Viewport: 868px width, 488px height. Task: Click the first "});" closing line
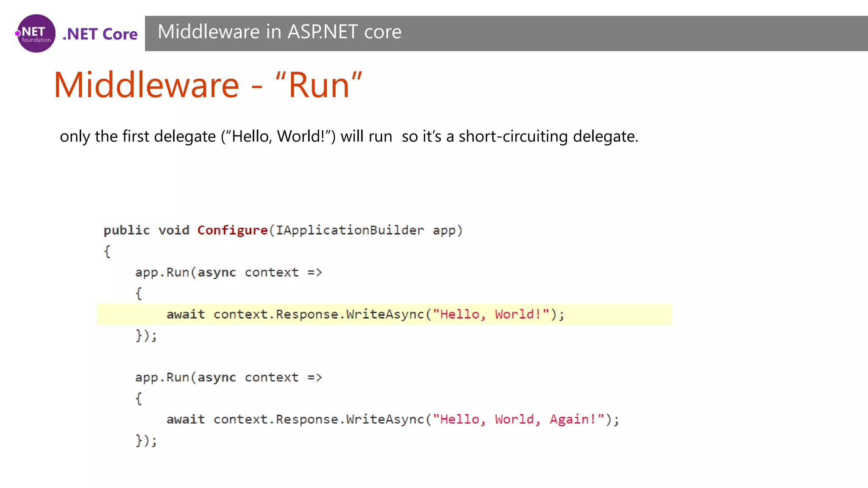[x=146, y=335]
